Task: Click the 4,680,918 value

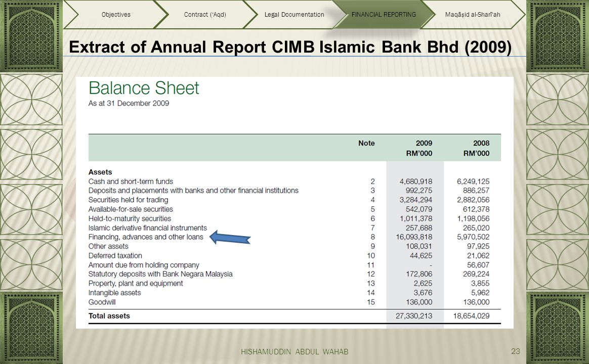Action: (x=416, y=181)
